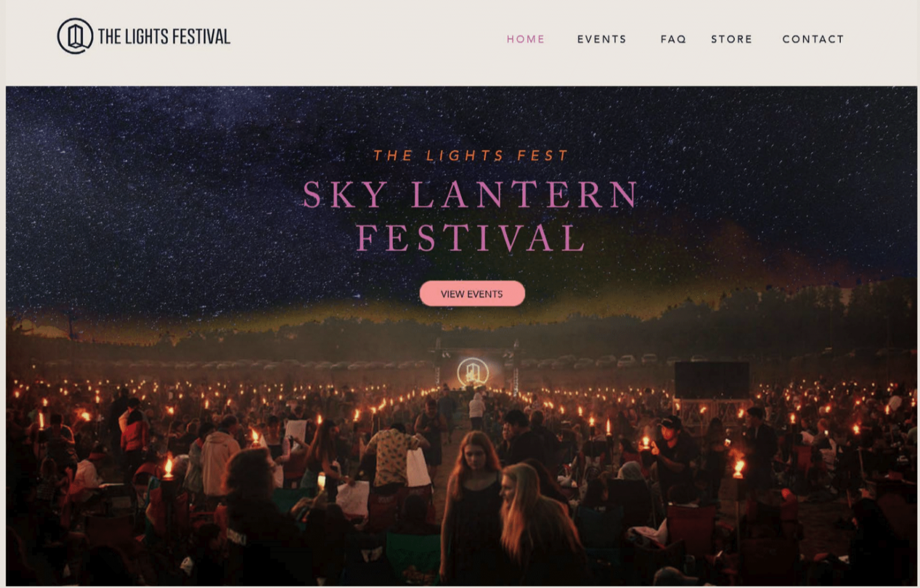Click the SKY LANTERN heading line
The image size is (920, 588).
click(x=471, y=194)
